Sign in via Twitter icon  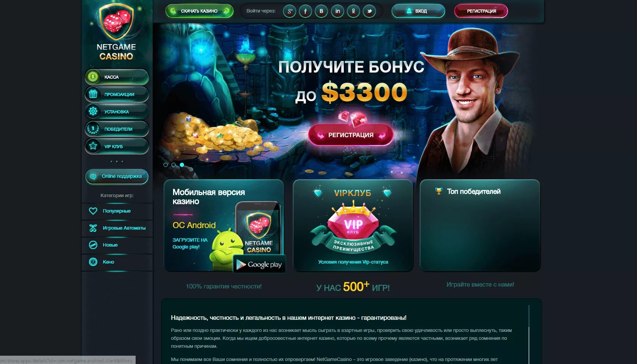369,11
